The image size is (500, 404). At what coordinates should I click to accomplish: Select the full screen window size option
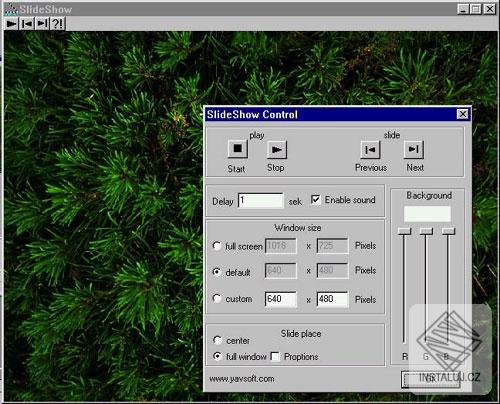click(217, 246)
